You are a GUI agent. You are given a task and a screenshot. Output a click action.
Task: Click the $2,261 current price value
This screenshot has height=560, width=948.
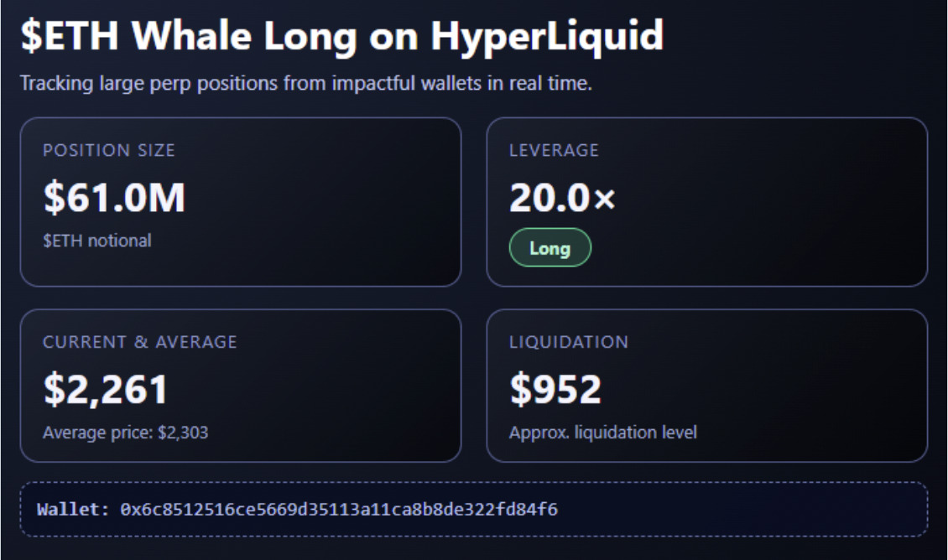click(x=106, y=390)
